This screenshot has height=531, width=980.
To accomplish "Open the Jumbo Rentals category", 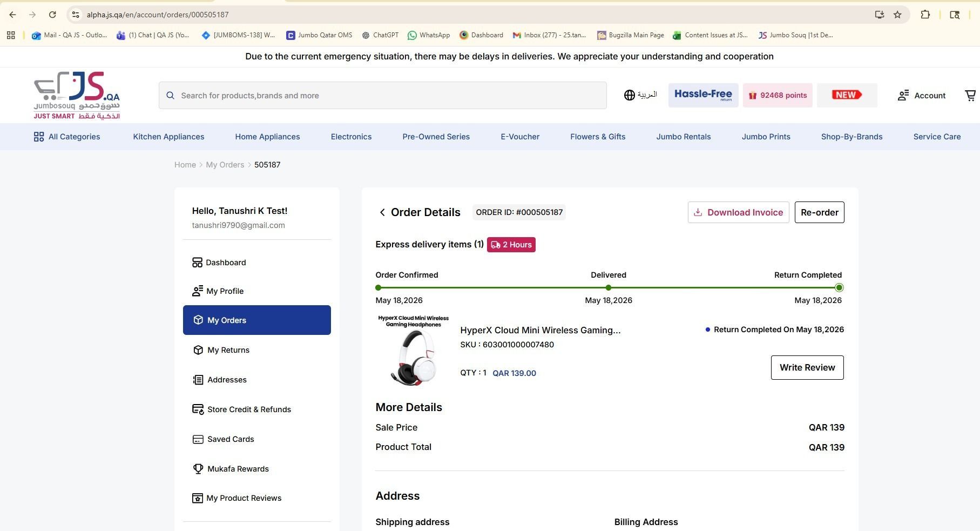I will (684, 137).
